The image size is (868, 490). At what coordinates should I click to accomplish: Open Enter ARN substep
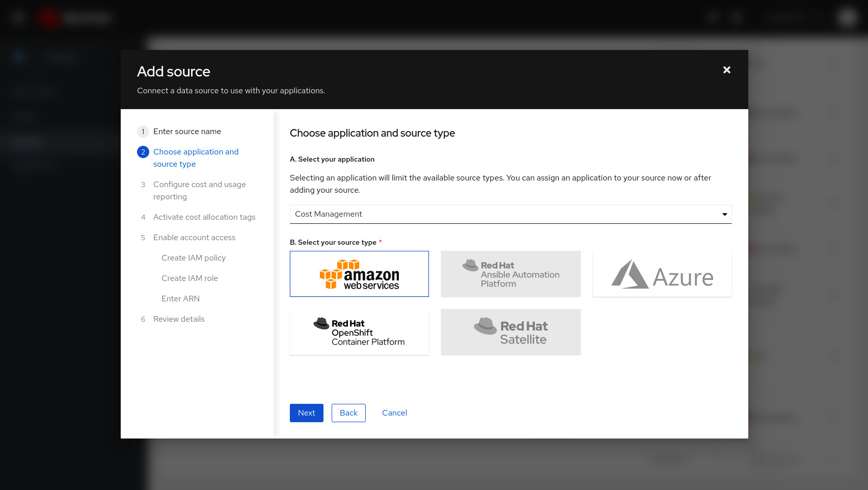(x=180, y=299)
